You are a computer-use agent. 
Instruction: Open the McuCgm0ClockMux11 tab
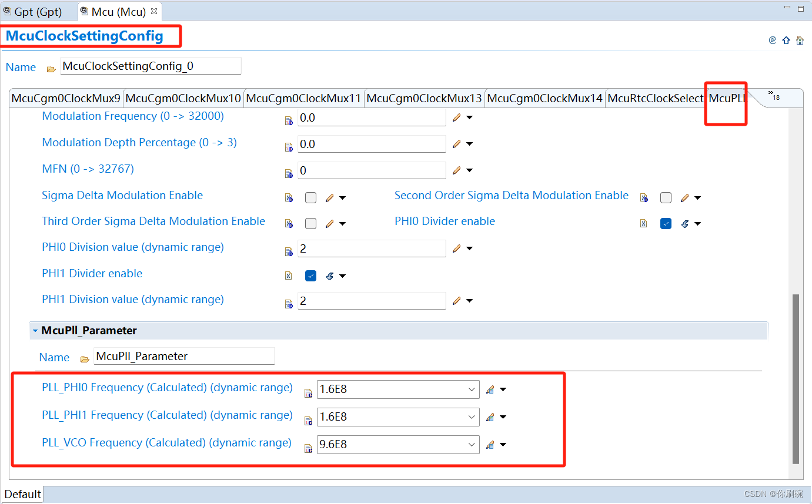pyautogui.click(x=303, y=98)
